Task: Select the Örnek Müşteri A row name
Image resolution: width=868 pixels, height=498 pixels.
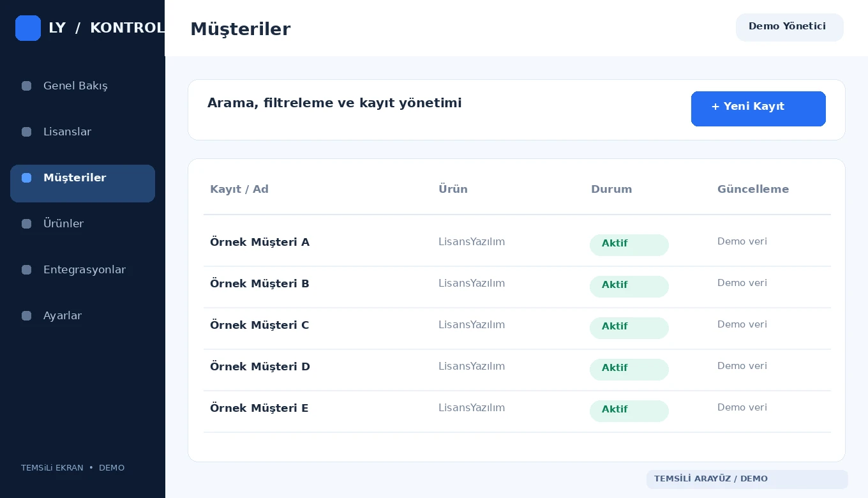Action: click(x=260, y=242)
